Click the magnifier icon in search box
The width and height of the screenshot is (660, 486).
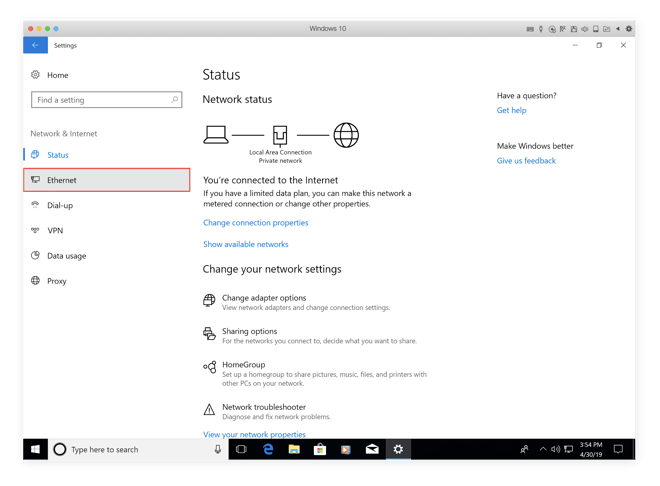174,100
